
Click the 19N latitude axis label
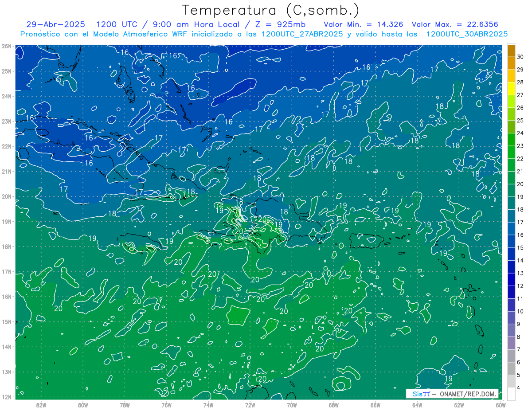[7, 221]
